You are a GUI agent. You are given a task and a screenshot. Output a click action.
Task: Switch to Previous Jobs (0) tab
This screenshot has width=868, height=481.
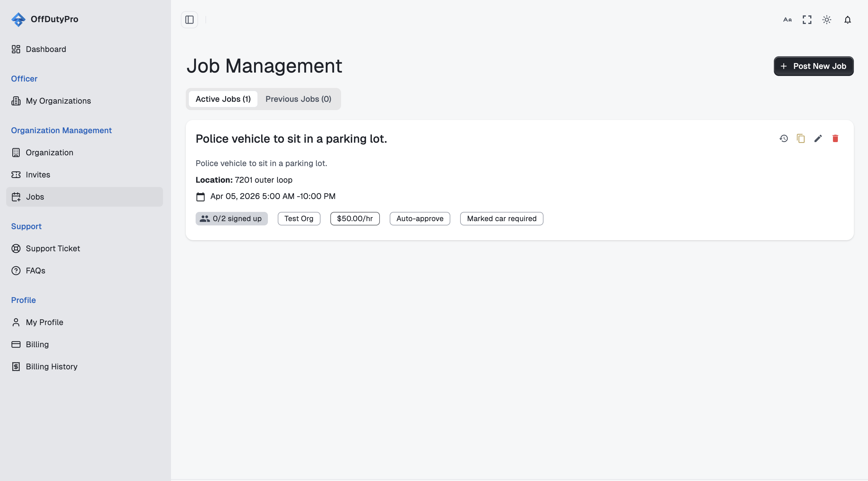(x=298, y=99)
